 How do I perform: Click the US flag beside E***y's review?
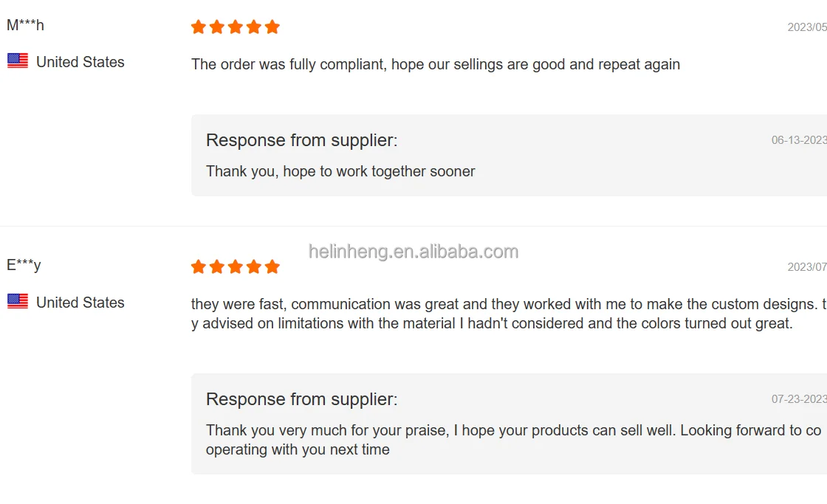point(18,301)
